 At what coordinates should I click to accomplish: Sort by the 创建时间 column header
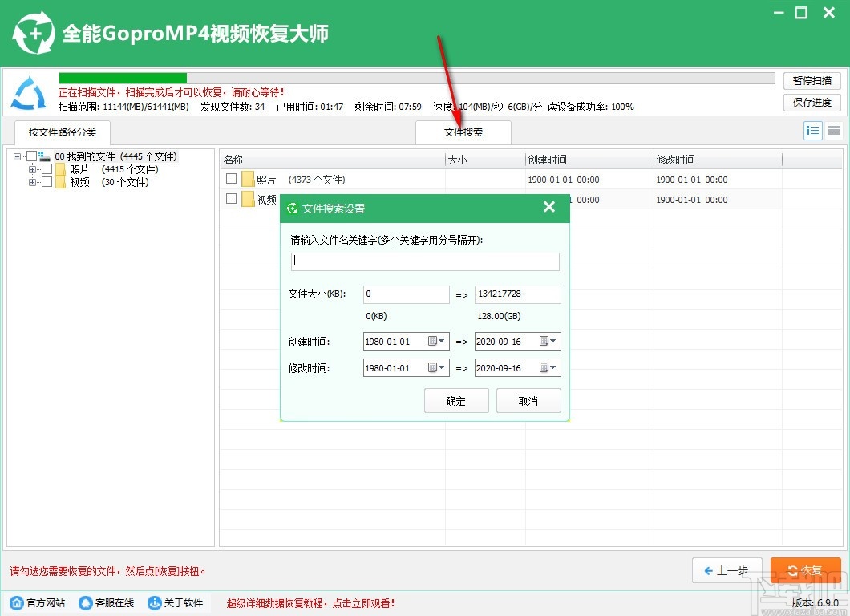point(590,160)
